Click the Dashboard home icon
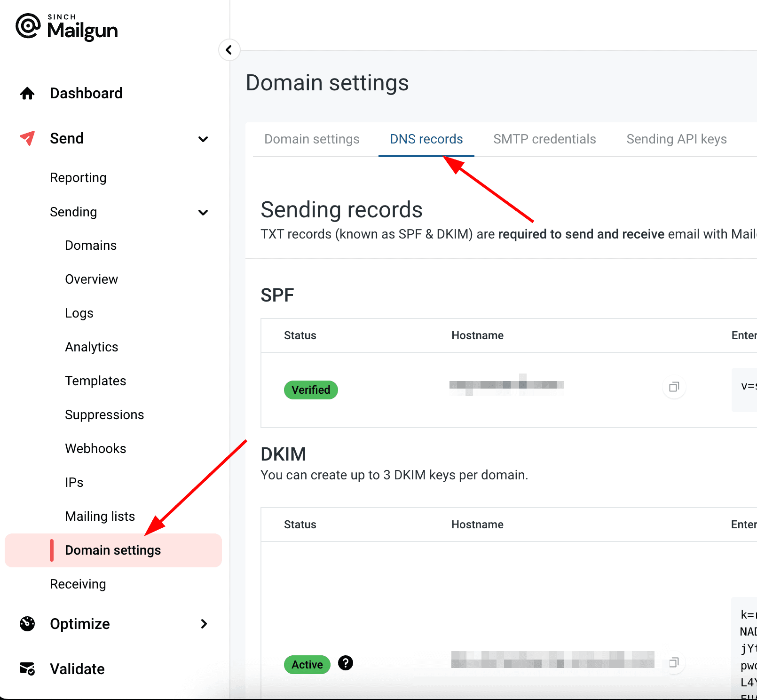The width and height of the screenshot is (757, 700). [27, 93]
